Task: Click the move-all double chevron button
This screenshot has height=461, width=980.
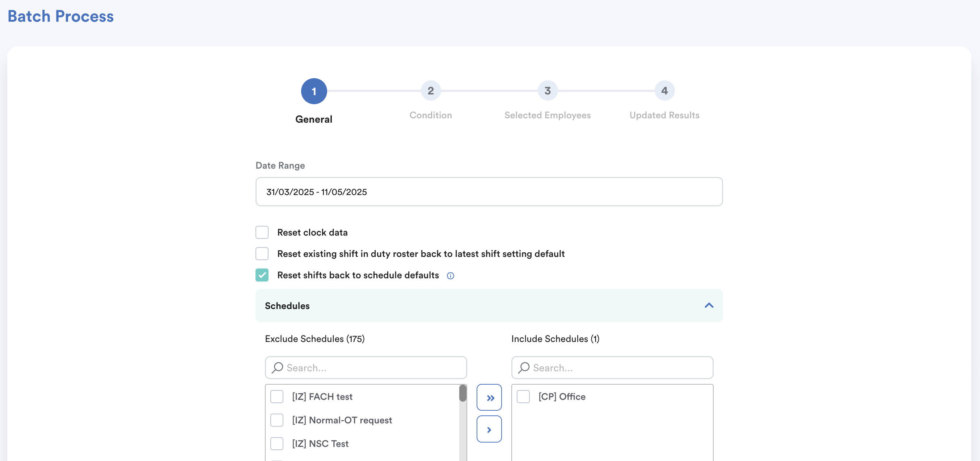Action: click(489, 397)
